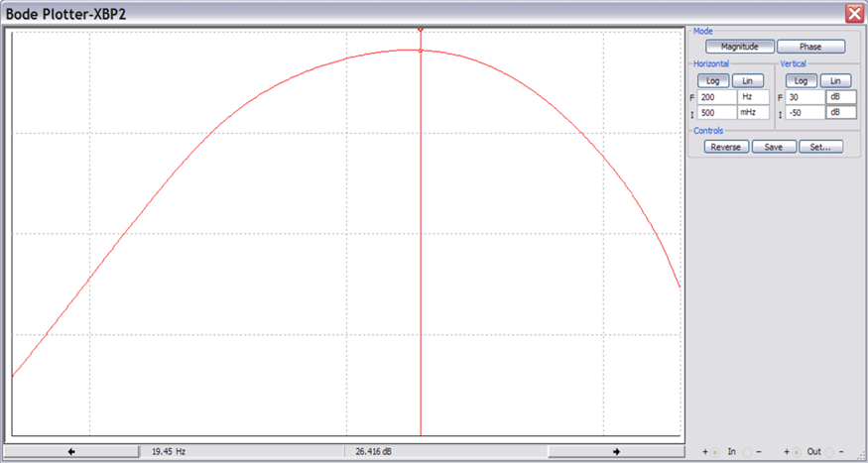
Task: Select Log scale for Vertical axis
Action: [x=801, y=80]
